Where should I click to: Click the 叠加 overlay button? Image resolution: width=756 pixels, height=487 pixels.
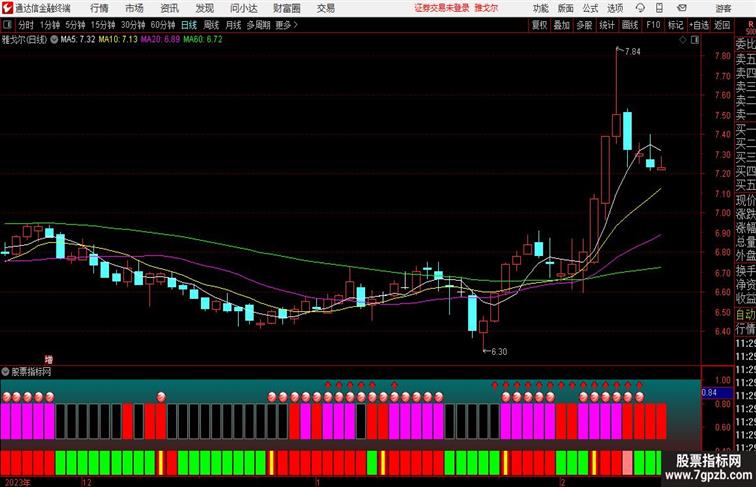(x=562, y=25)
